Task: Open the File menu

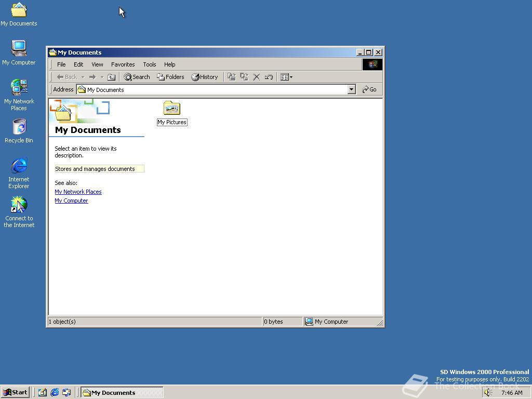Action: click(x=61, y=64)
